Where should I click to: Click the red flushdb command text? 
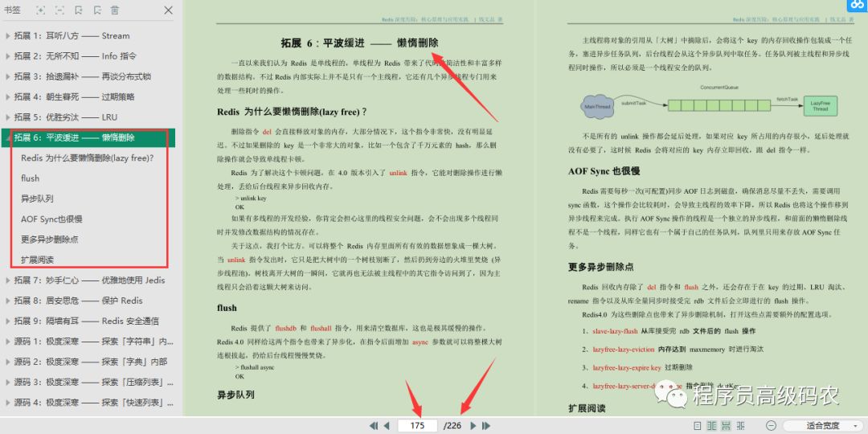287,328
